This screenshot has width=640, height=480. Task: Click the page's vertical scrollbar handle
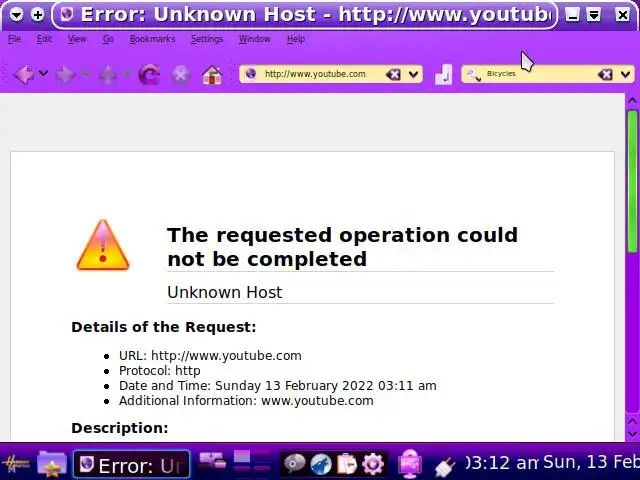click(x=633, y=182)
